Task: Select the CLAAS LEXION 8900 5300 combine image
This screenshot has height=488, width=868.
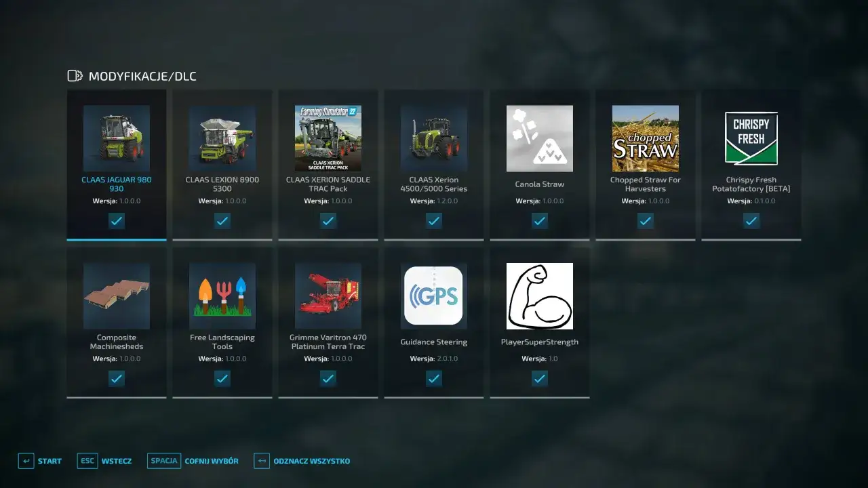Action: pyautogui.click(x=222, y=138)
